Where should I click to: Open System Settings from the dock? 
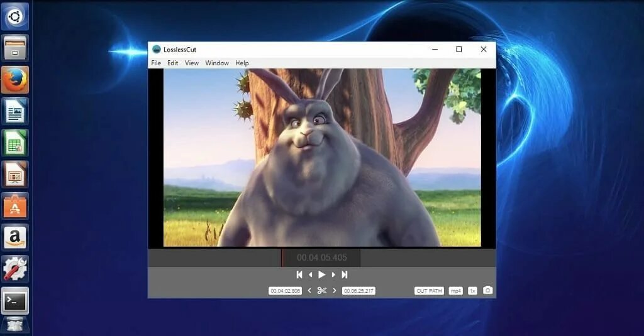15,269
